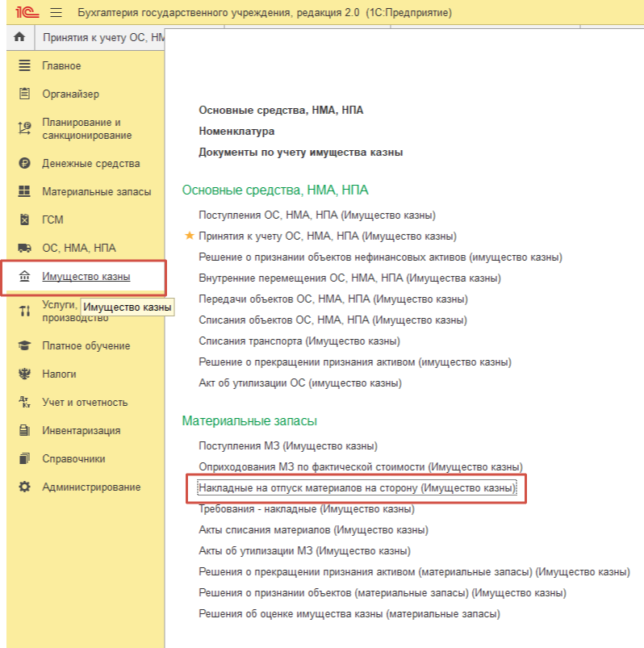Open the Органайзер section
This screenshot has height=648, width=644.
(71, 94)
